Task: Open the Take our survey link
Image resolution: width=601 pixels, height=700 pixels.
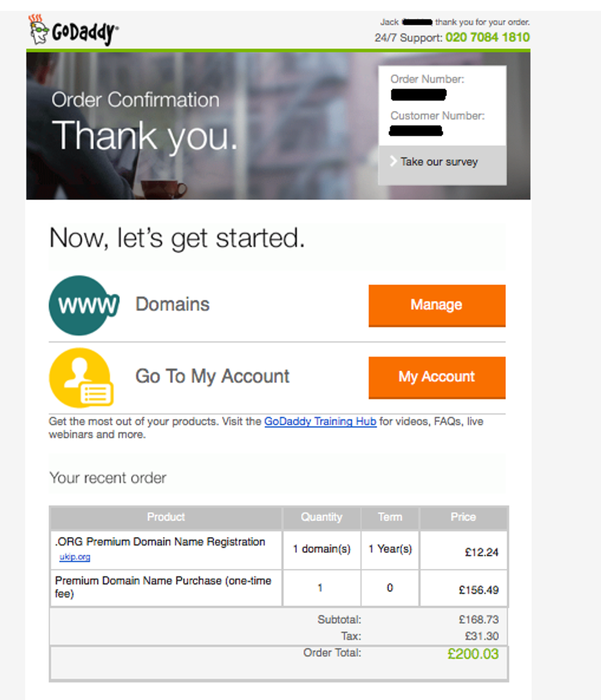Action: [439, 162]
